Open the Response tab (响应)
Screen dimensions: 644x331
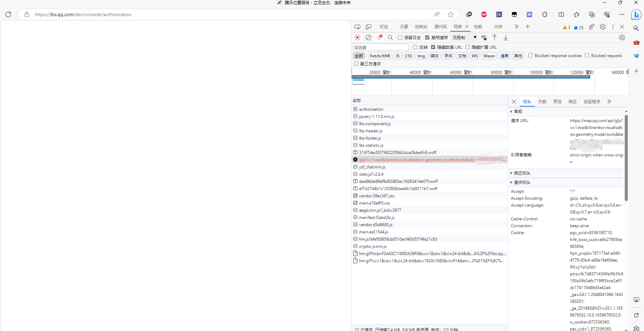click(x=572, y=102)
